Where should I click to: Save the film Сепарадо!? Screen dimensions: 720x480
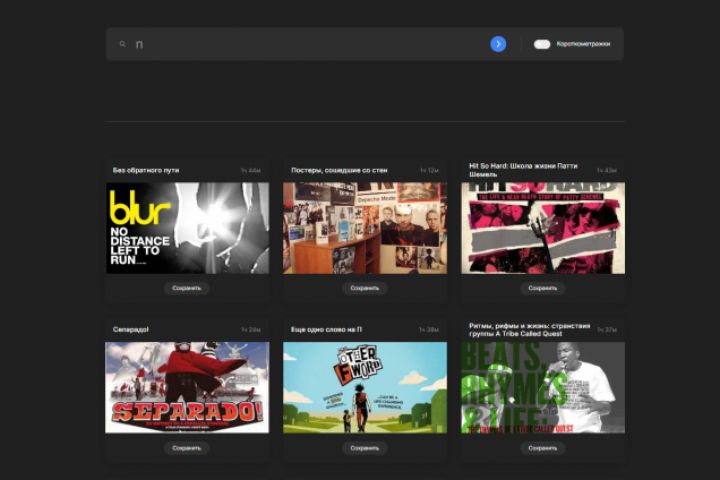187,448
